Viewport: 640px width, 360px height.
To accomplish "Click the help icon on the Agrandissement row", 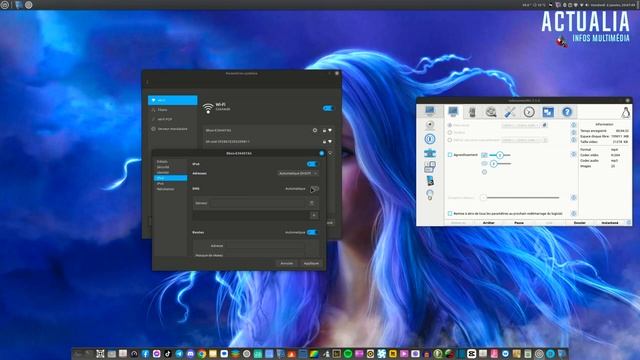I will (x=573, y=154).
